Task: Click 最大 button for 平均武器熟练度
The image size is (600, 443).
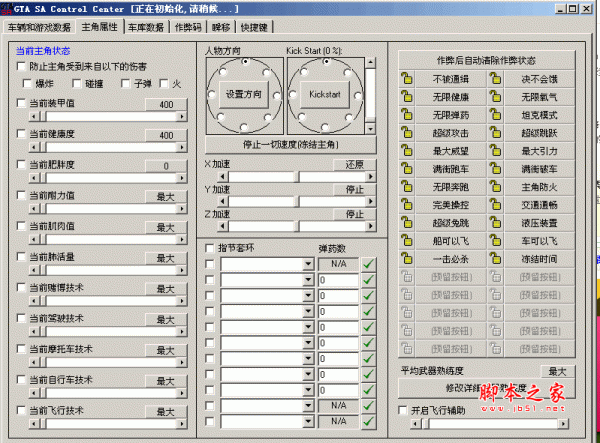Action: pos(558,371)
